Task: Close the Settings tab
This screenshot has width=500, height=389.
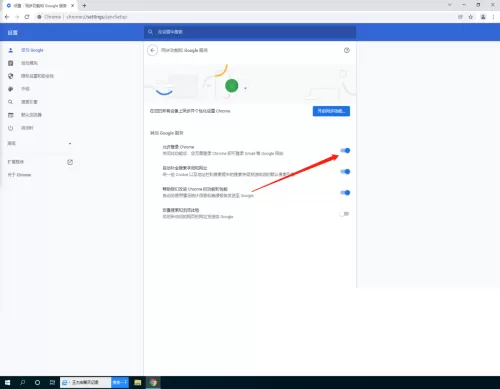Action: (x=73, y=5)
